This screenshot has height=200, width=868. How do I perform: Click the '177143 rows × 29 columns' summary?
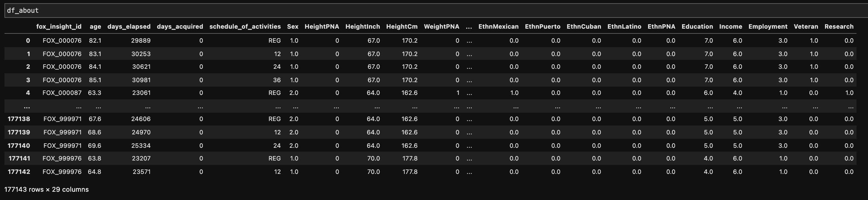point(46,189)
